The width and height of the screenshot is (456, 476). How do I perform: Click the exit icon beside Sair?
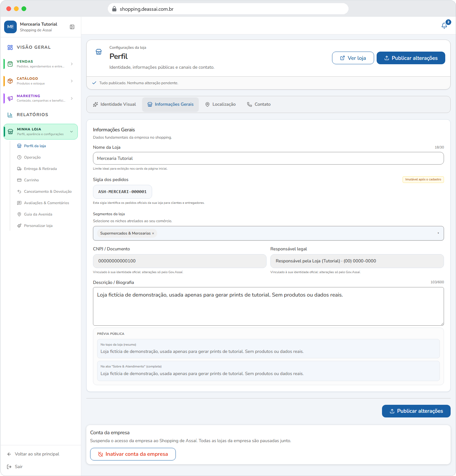(x=9, y=467)
